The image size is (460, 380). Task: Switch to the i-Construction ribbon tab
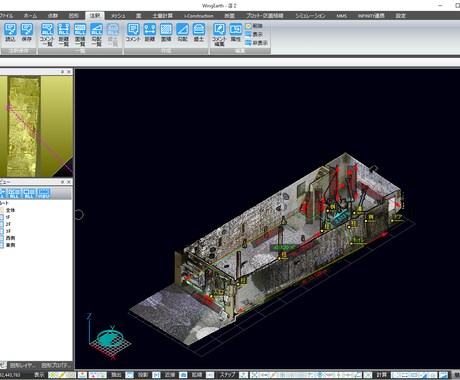pos(199,16)
